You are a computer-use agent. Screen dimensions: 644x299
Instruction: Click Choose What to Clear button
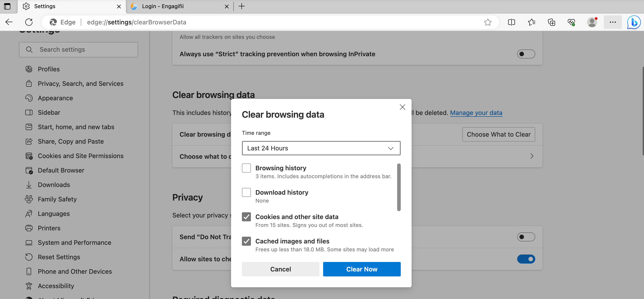pyautogui.click(x=498, y=134)
